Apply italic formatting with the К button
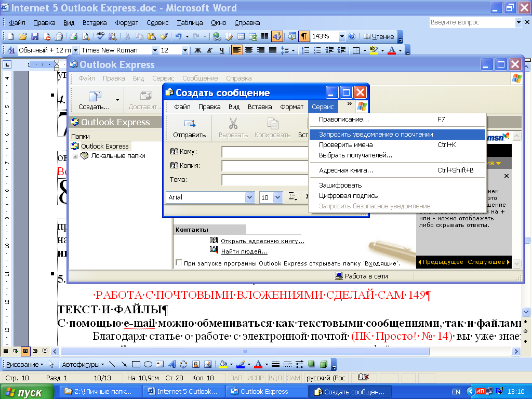Image resolution: width=532 pixels, height=399 pixels. pyautogui.click(x=210, y=50)
